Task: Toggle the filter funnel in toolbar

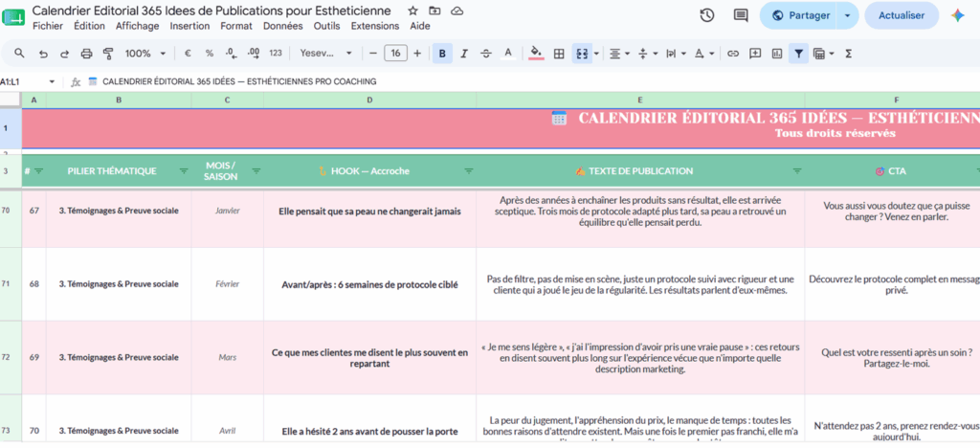Action: click(x=799, y=54)
